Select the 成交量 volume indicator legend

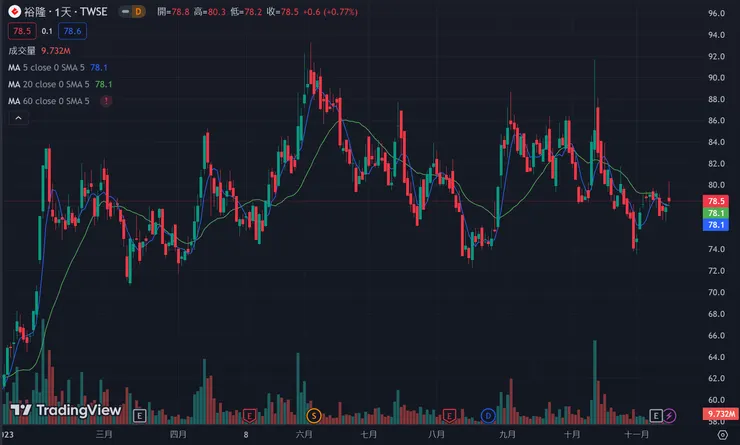pyautogui.click(x=39, y=50)
